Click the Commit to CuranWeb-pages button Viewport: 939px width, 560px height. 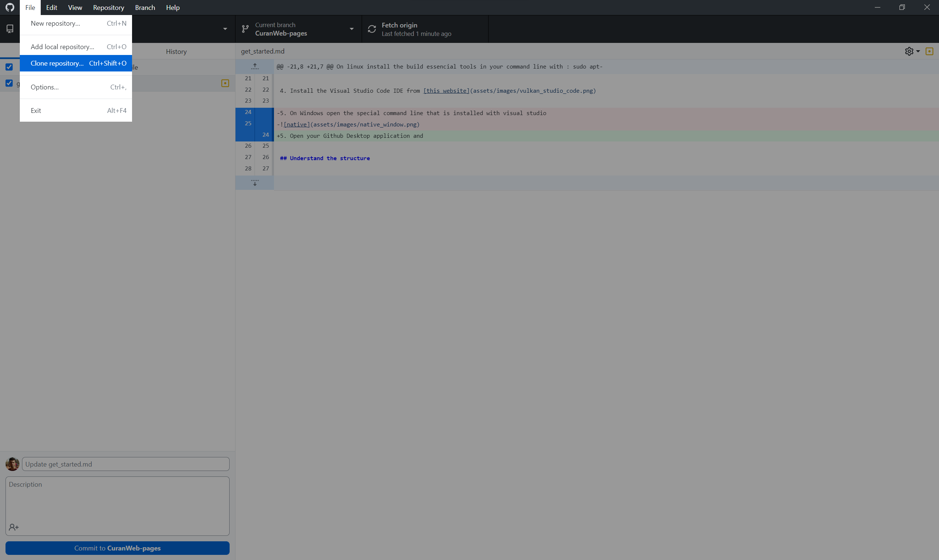pyautogui.click(x=117, y=548)
